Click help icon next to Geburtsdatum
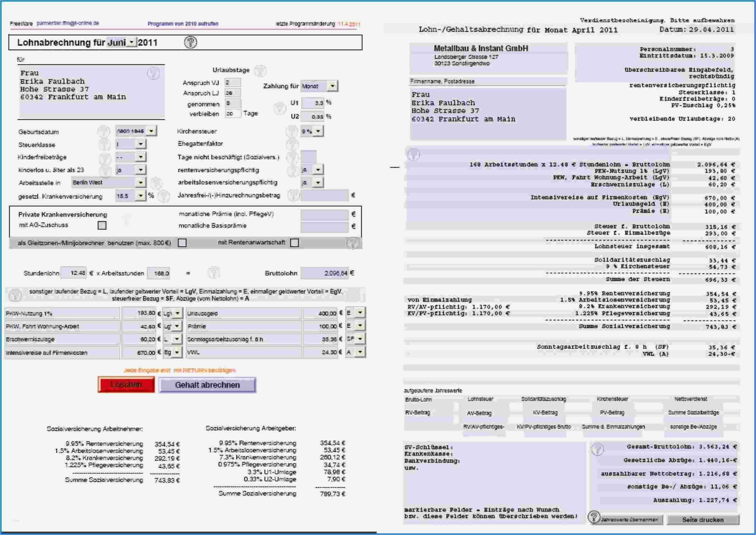This screenshot has width=756, height=535. click(104, 132)
